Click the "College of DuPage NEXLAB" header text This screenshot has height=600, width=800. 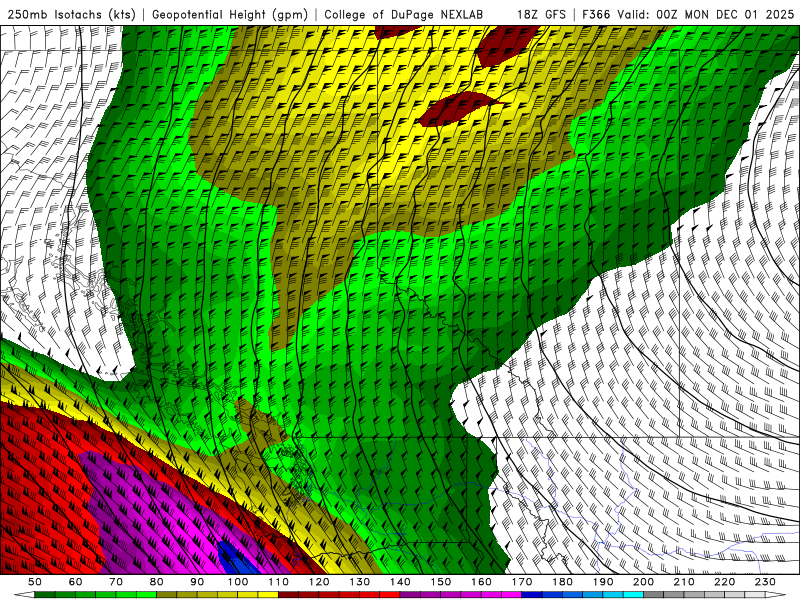tap(404, 15)
